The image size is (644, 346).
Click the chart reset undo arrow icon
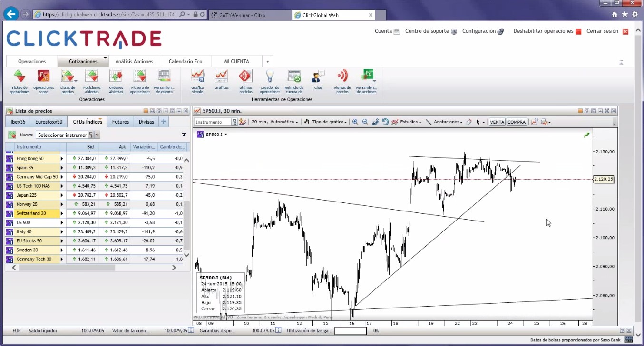385,122
